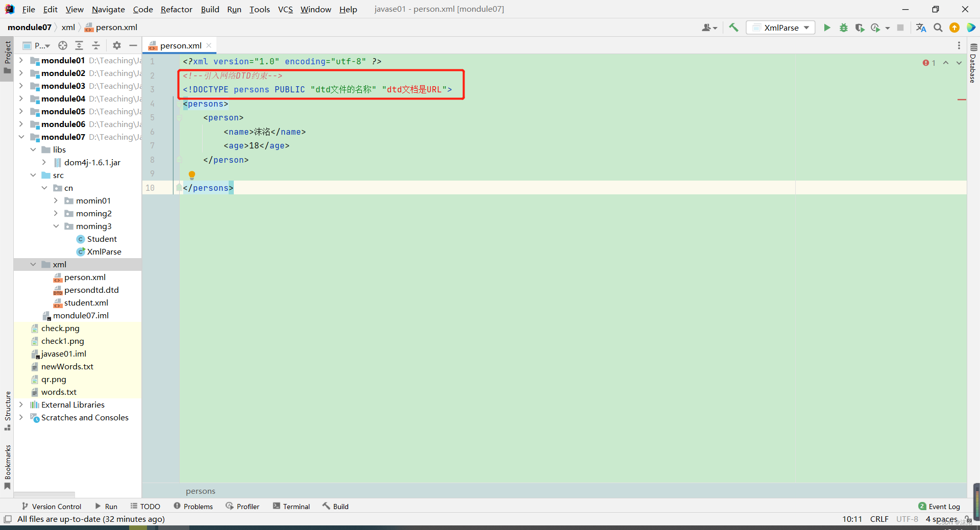Screen dimensions: 980x530
Task: Open the Terminal tool window
Action: [x=291, y=506]
